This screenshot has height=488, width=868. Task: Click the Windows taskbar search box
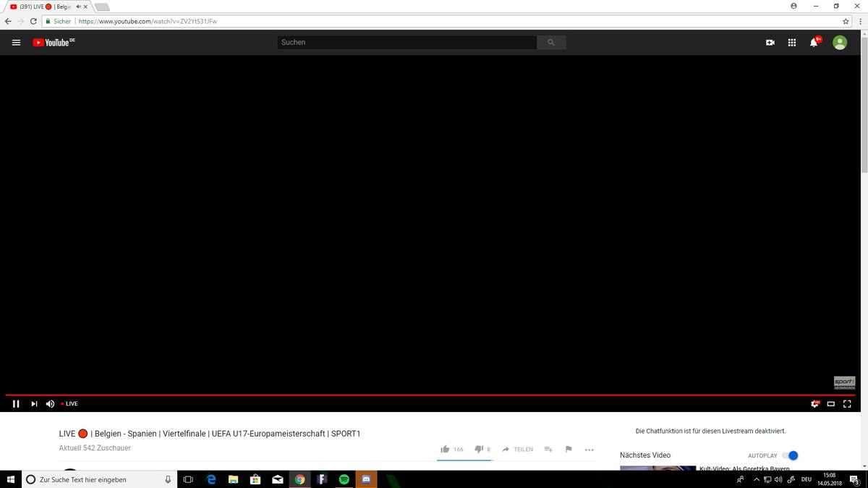[101, 479]
